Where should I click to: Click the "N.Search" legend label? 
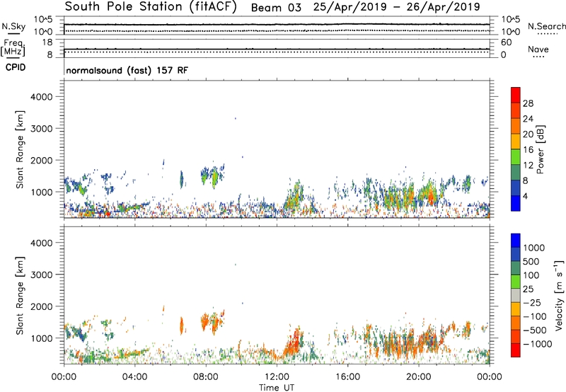click(546, 26)
